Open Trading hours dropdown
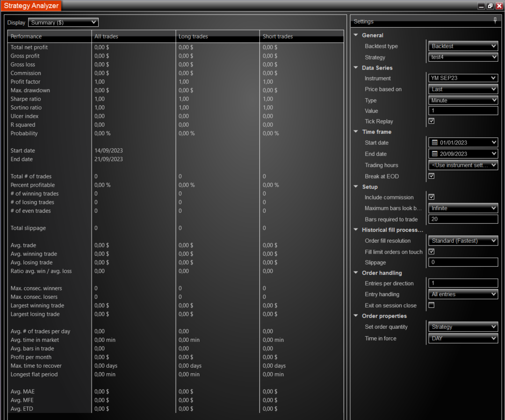The height and width of the screenshot is (420, 505). point(463,165)
